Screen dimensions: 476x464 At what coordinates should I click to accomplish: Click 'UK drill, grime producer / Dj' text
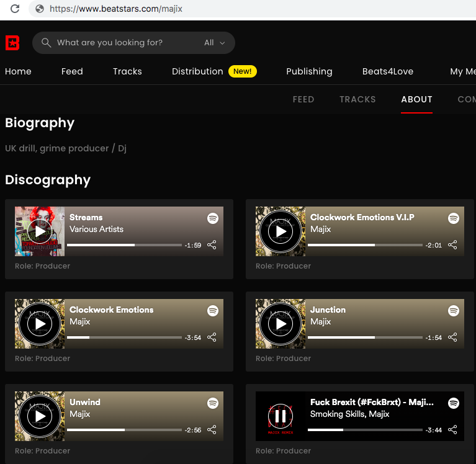point(66,148)
